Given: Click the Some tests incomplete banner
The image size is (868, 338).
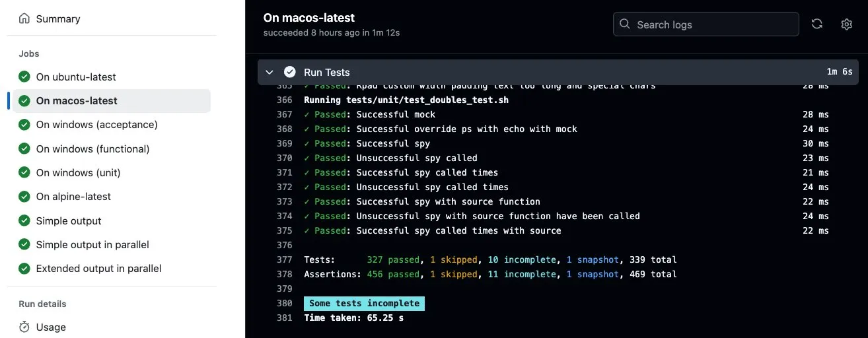Looking at the screenshot, I should [x=364, y=303].
